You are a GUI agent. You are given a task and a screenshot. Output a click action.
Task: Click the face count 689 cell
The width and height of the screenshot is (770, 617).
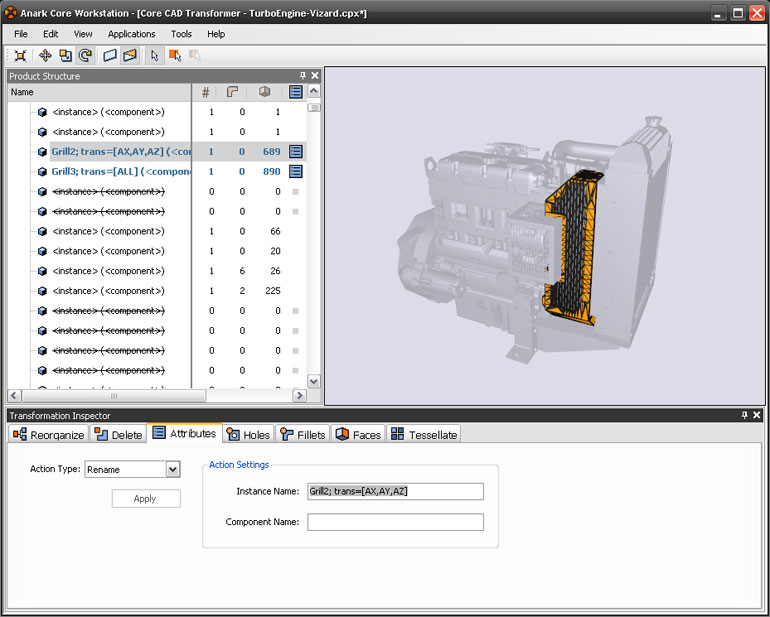tap(272, 151)
